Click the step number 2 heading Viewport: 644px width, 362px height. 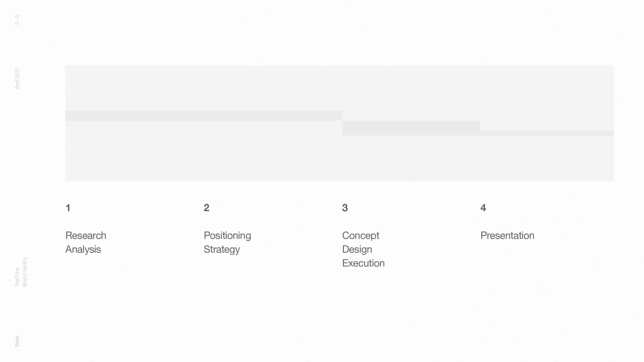pos(207,208)
